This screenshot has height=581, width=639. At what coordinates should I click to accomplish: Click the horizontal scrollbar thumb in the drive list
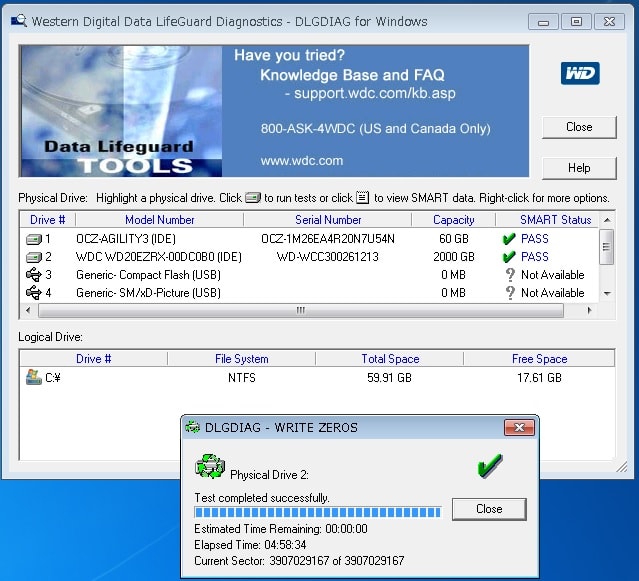coord(301,311)
